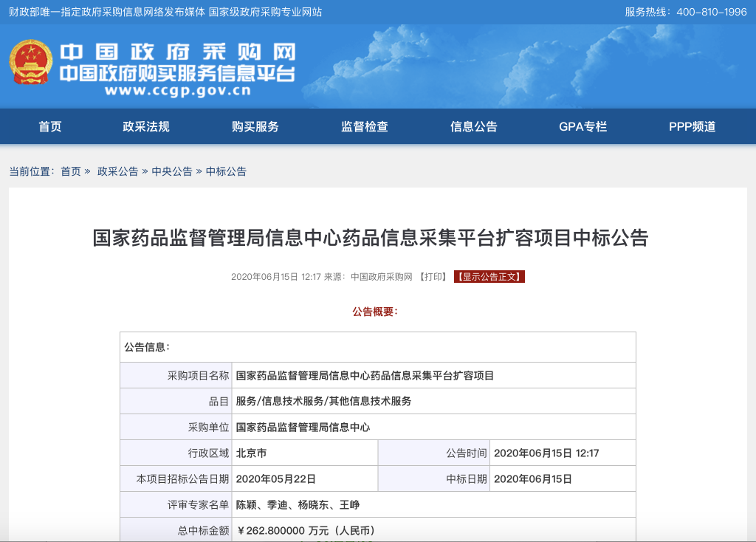Click the 行政区域 label cell
Viewport: 756px width, 542px height.
point(176,453)
